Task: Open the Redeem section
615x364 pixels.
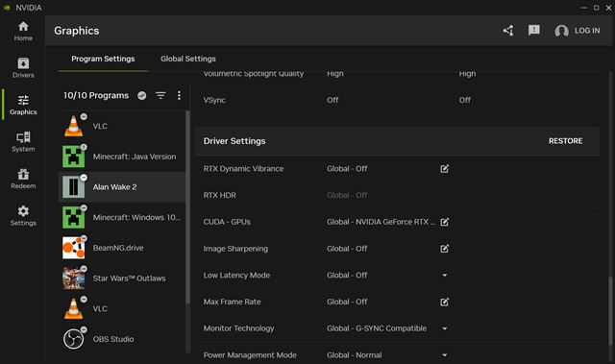Action: tap(23, 179)
